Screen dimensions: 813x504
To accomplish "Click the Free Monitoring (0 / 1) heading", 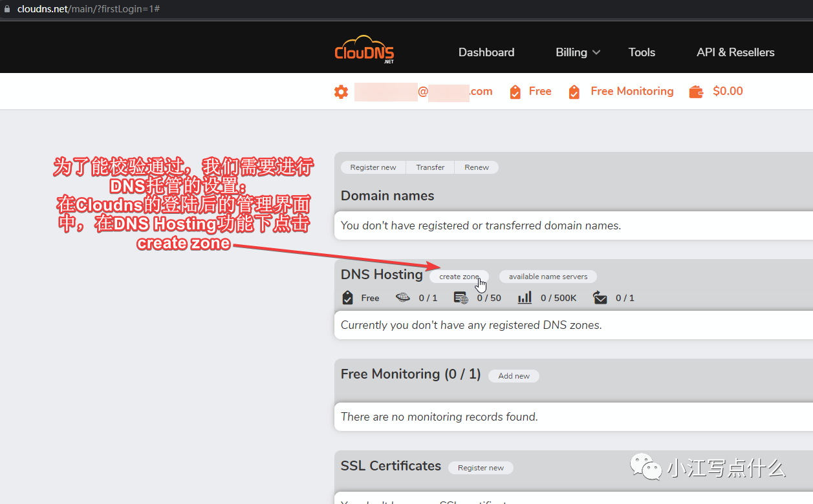I will coord(411,374).
